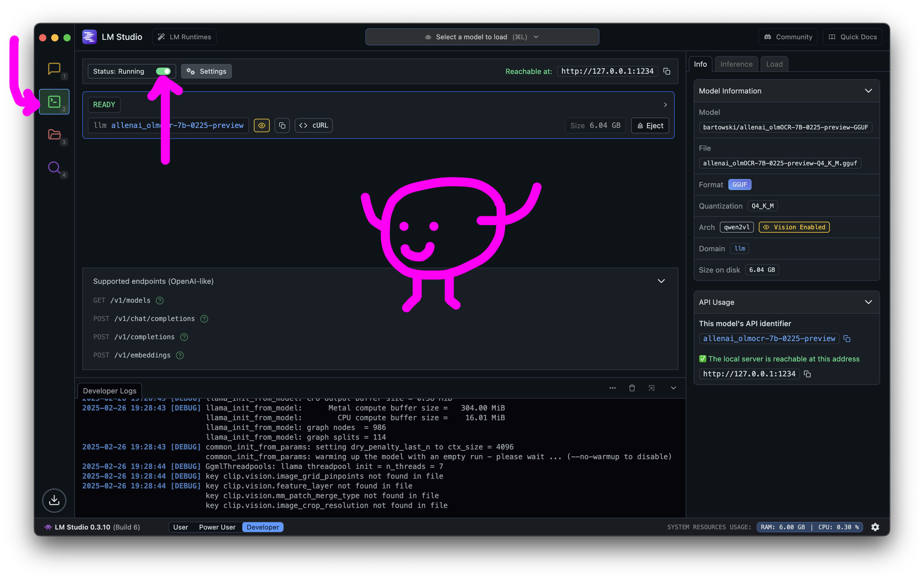Click the LM Studio logo icon
The width and height of the screenshot is (924, 581).
tap(89, 37)
